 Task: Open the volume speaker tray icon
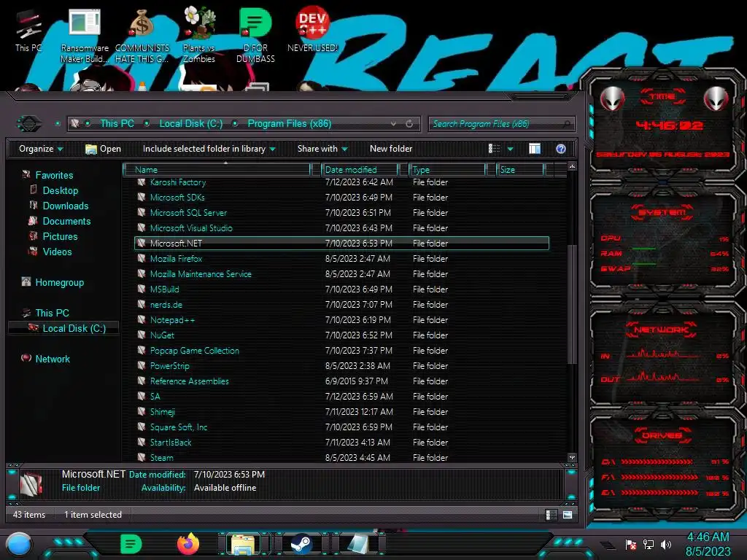[666, 545]
